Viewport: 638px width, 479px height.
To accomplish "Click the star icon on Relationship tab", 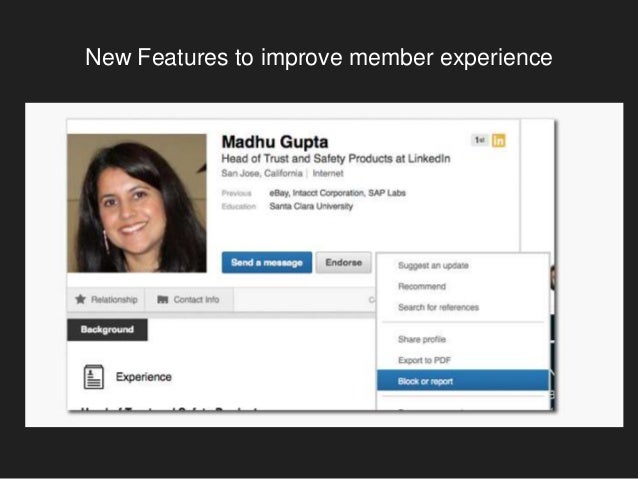I will [x=80, y=299].
